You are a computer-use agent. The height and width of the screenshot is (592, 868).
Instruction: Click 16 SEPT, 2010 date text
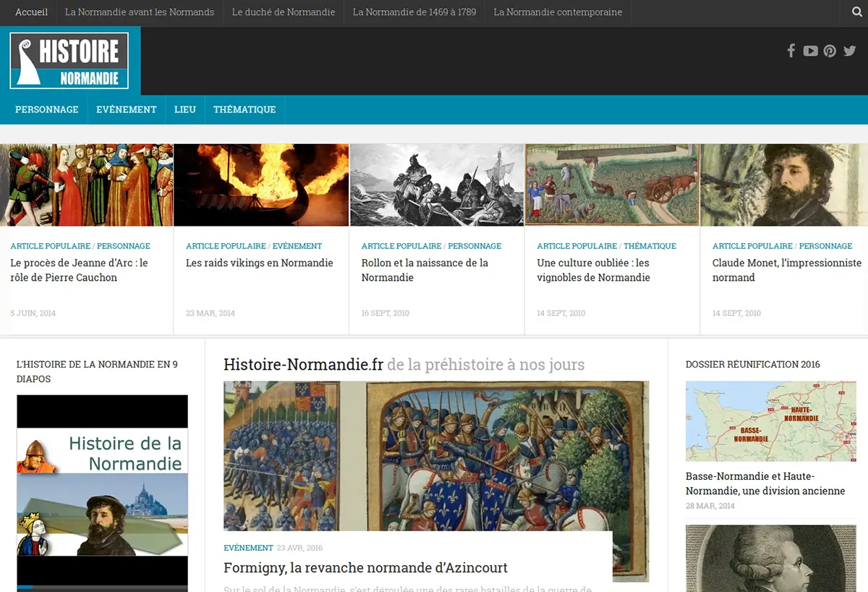point(386,313)
